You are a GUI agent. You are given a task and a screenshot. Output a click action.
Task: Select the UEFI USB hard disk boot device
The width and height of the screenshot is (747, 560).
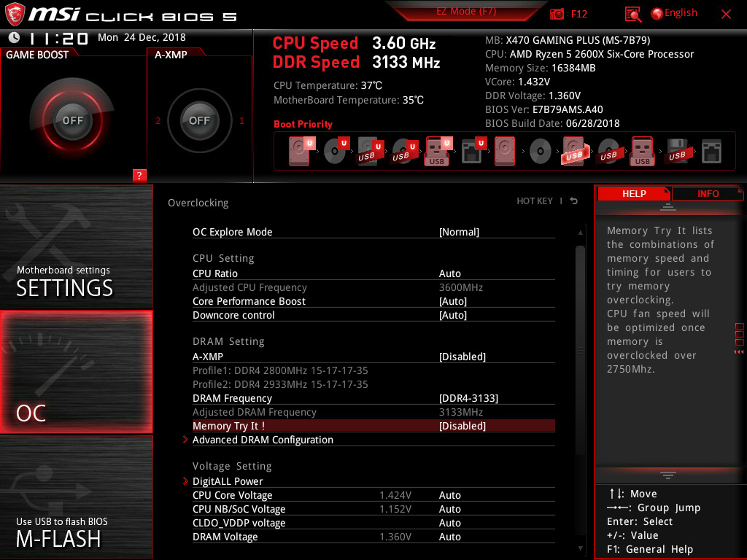370,152
